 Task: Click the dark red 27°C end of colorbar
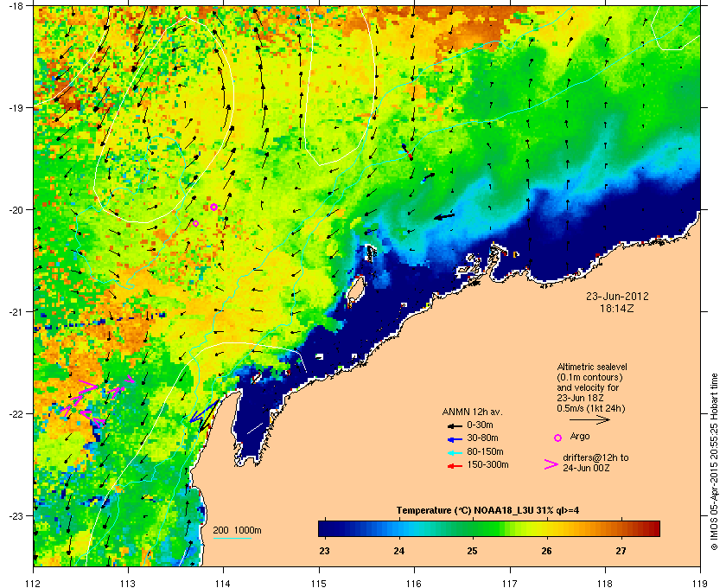[x=653, y=528]
